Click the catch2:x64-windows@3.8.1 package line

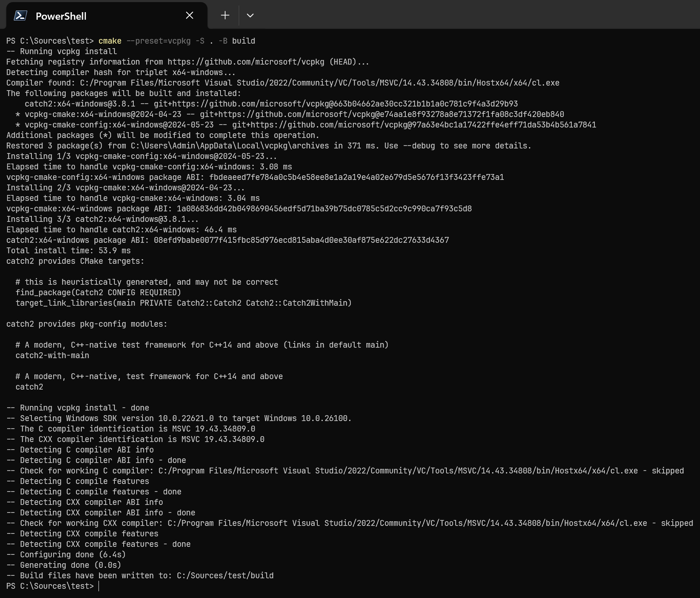pos(271,104)
